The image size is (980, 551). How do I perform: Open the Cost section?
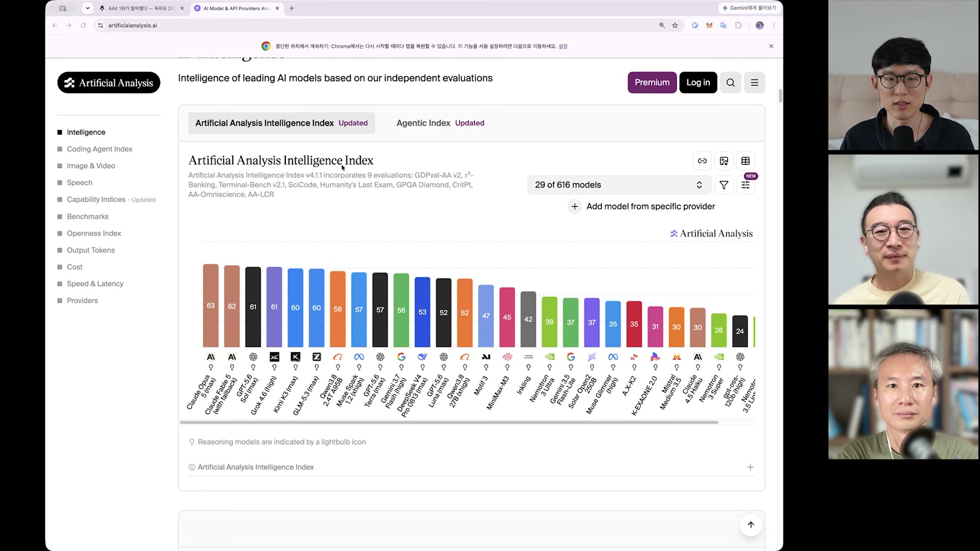pos(75,267)
